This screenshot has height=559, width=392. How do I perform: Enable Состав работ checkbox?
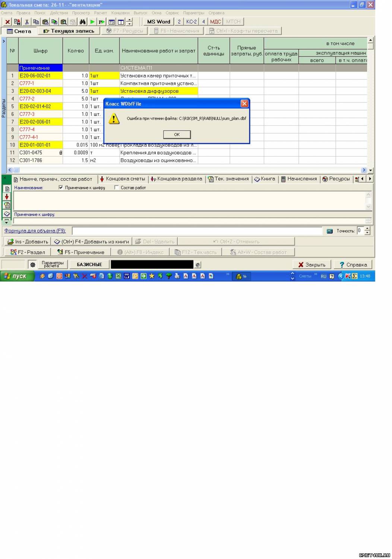click(x=117, y=187)
